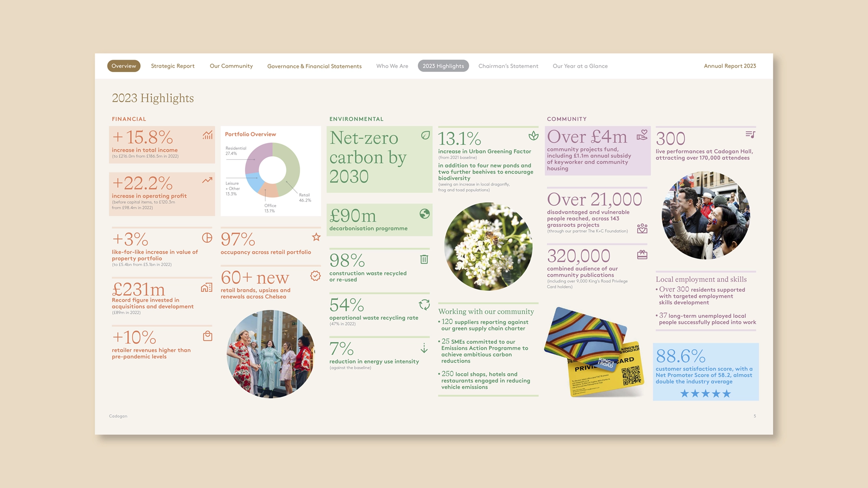Switch to the Strategic Report tab
Image resolution: width=868 pixels, height=488 pixels.
[173, 66]
